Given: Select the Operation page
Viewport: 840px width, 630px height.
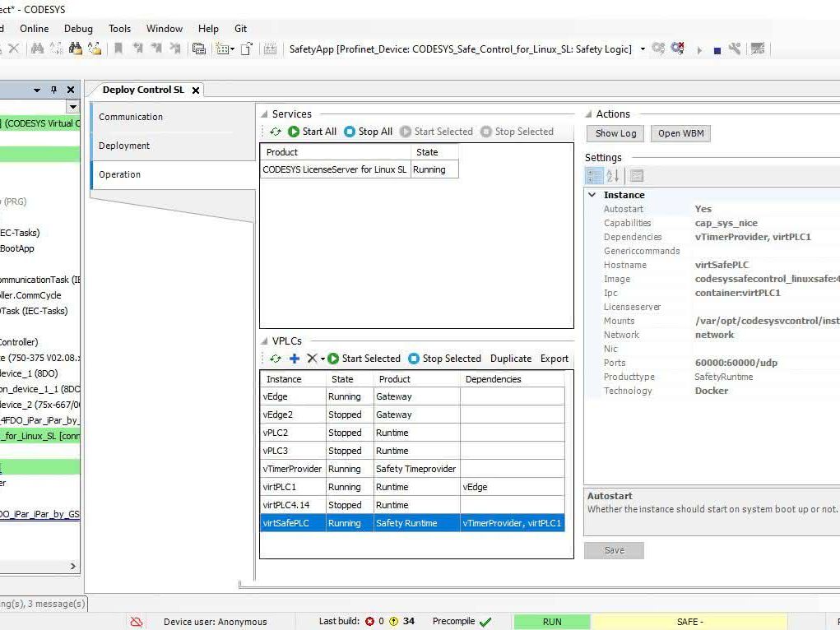Looking at the screenshot, I should 173,174.
